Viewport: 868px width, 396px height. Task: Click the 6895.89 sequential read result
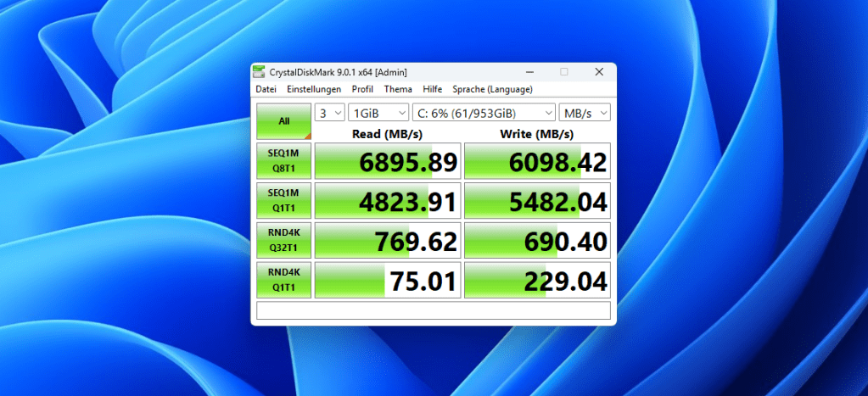pyautogui.click(x=388, y=161)
